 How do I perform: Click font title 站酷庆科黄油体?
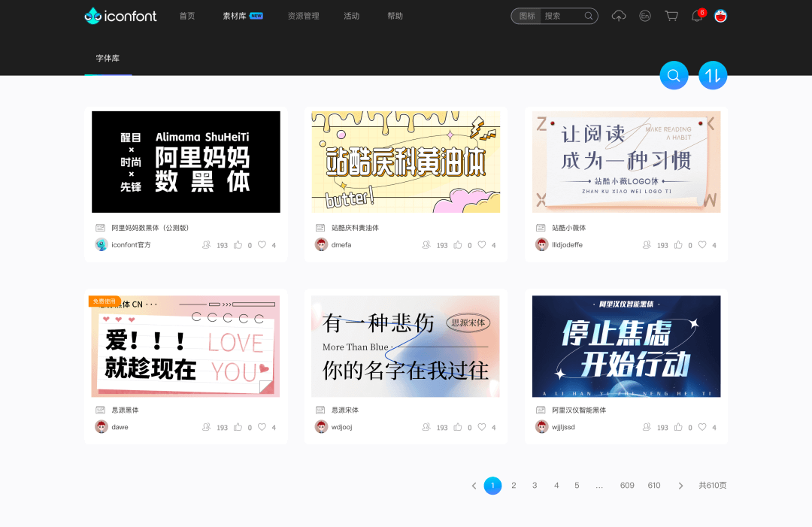355,228
